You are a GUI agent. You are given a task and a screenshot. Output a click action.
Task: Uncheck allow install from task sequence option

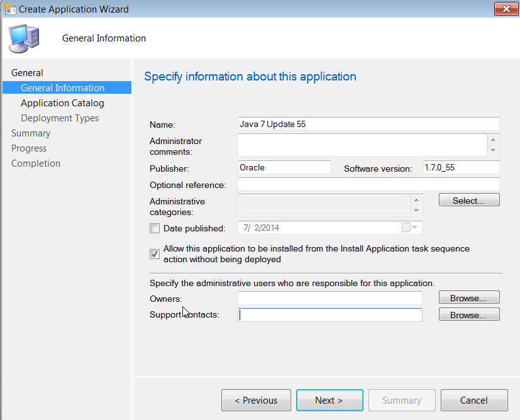pyautogui.click(x=155, y=254)
